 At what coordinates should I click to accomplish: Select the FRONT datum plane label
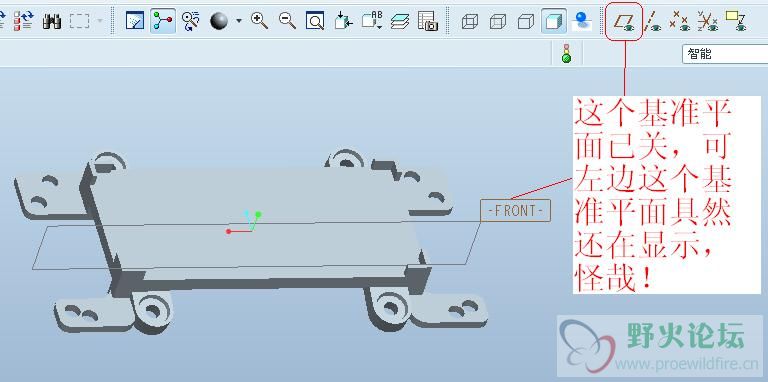pos(515,211)
